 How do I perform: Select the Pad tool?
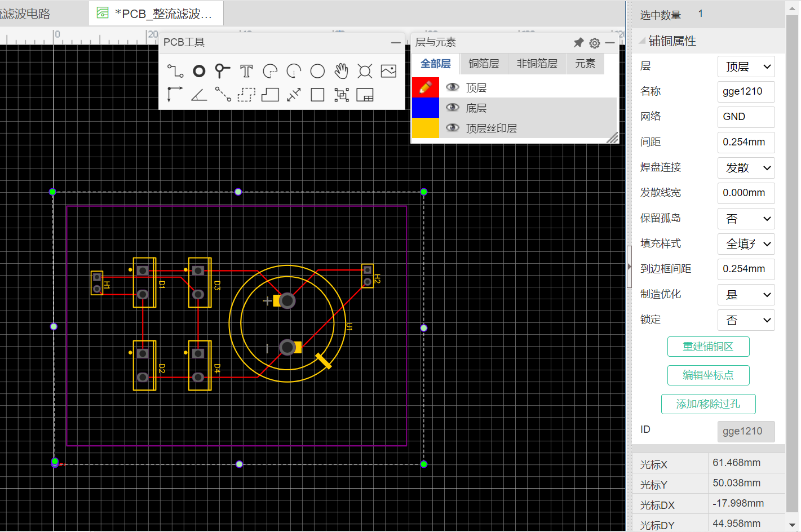(x=199, y=71)
